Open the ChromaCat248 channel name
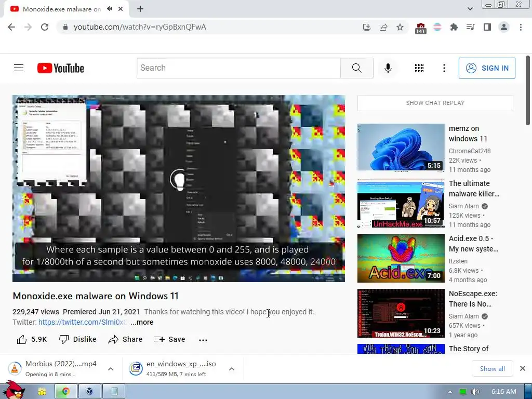The width and height of the screenshot is (532, 399). (x=470, y=151)
